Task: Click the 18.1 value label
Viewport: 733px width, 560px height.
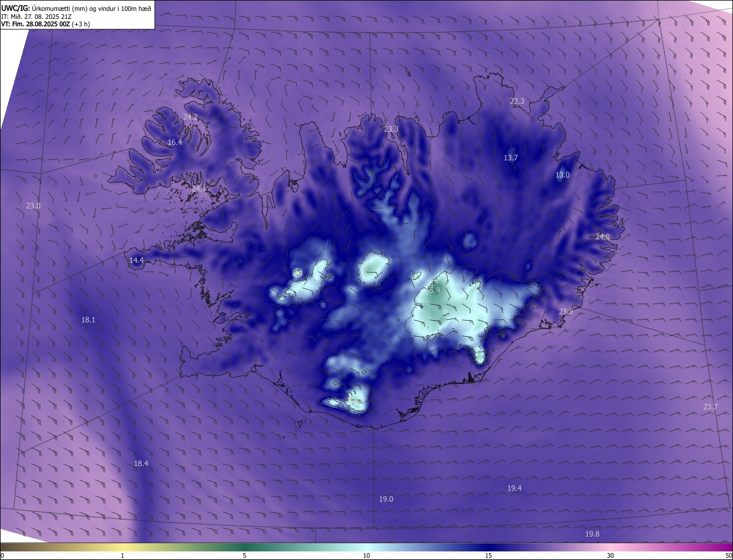Action: tap(88, 320)
